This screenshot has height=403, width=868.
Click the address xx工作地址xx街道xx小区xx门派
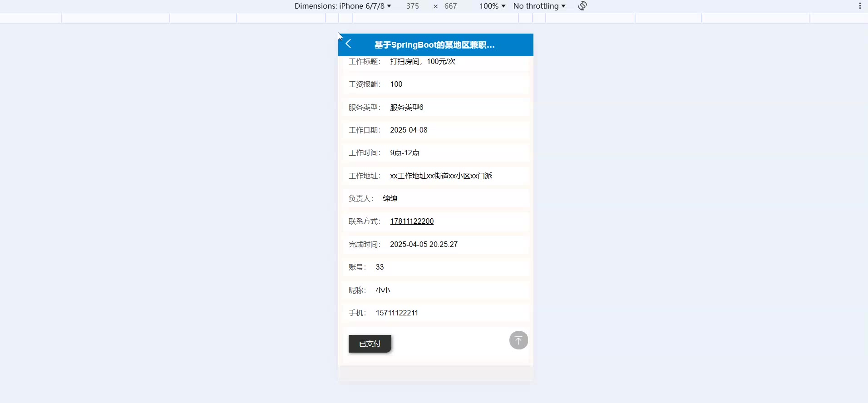pos(441,176)
